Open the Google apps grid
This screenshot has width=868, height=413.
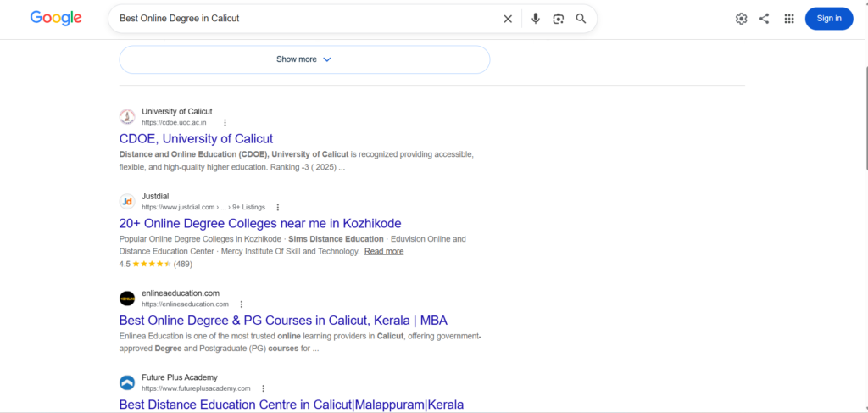(x=789, y=19)
